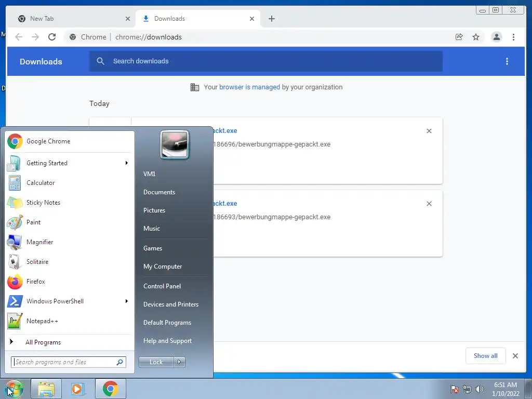Open a new tab with plus button
The image size is (532, 399).
coord(272,19)
